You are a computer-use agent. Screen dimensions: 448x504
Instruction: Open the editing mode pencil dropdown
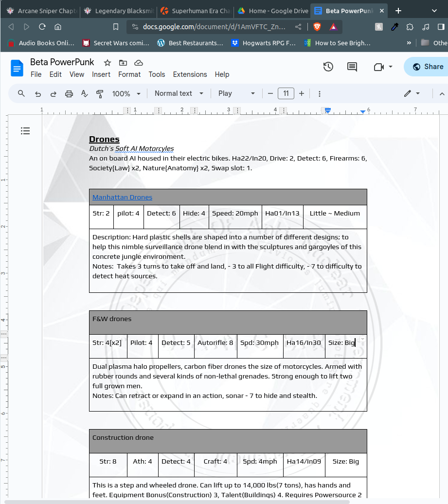click(x=412, y=93)
